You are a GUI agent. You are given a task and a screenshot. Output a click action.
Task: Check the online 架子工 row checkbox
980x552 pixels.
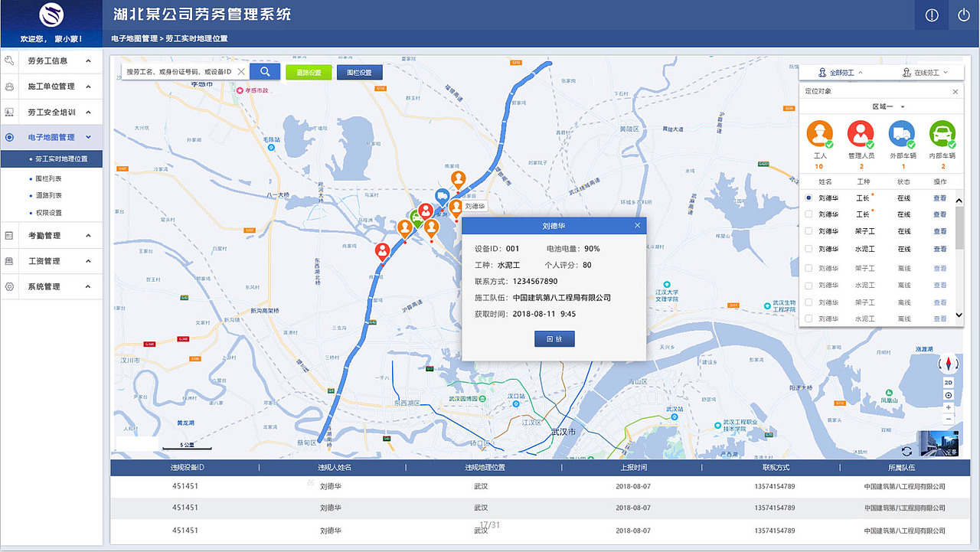click(x=808, y=231)
